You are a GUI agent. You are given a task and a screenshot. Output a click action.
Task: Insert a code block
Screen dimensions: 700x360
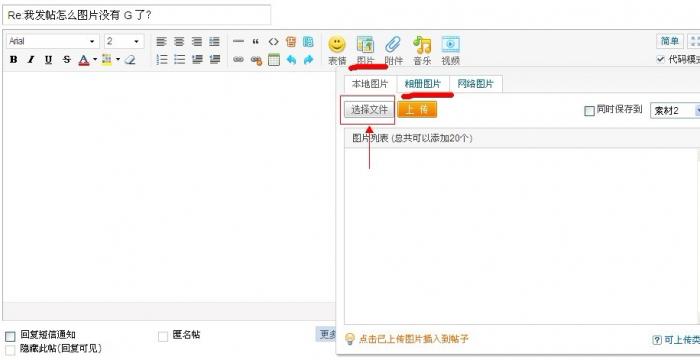coord(273,42)
